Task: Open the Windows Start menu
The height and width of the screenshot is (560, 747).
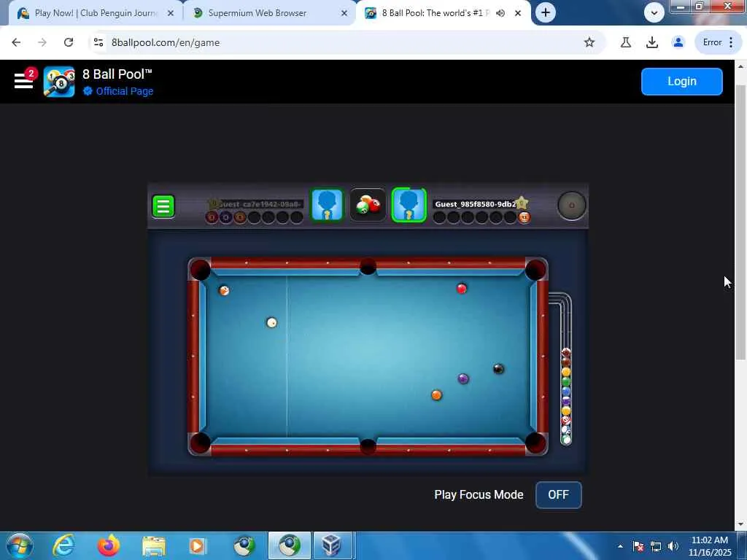Action: pos(20,545)
